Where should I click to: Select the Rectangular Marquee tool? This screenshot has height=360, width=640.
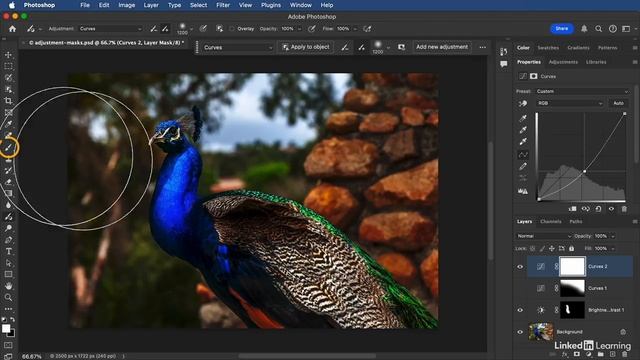[x=8, y=66]
